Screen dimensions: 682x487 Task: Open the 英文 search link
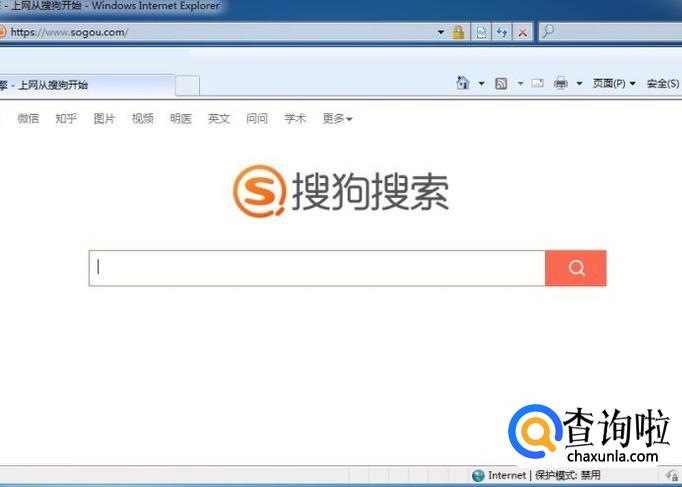pos(219,118)
